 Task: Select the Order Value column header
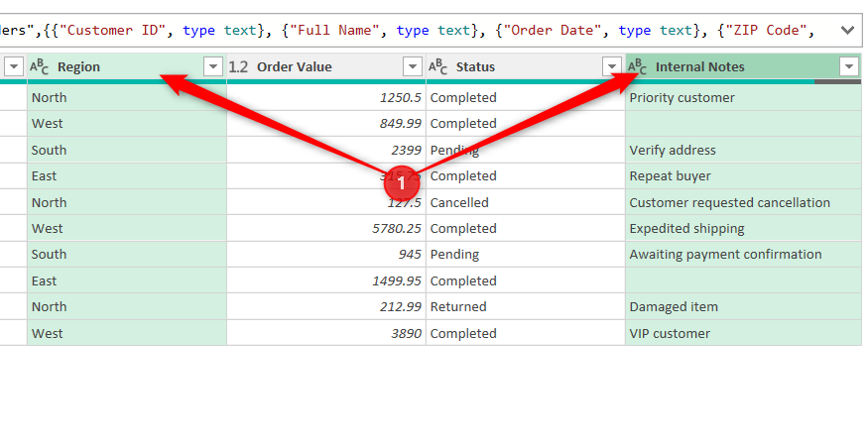pyautogui.click(x=326, y=67)
